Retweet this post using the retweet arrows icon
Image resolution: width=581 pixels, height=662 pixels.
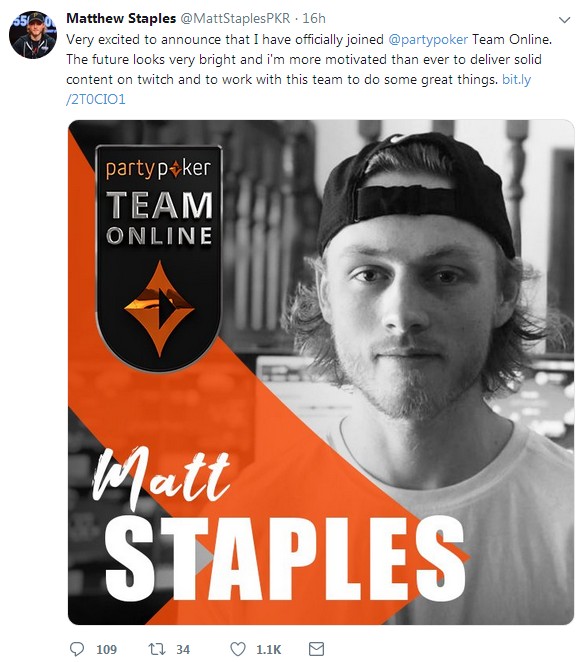[x=157, y=649]
